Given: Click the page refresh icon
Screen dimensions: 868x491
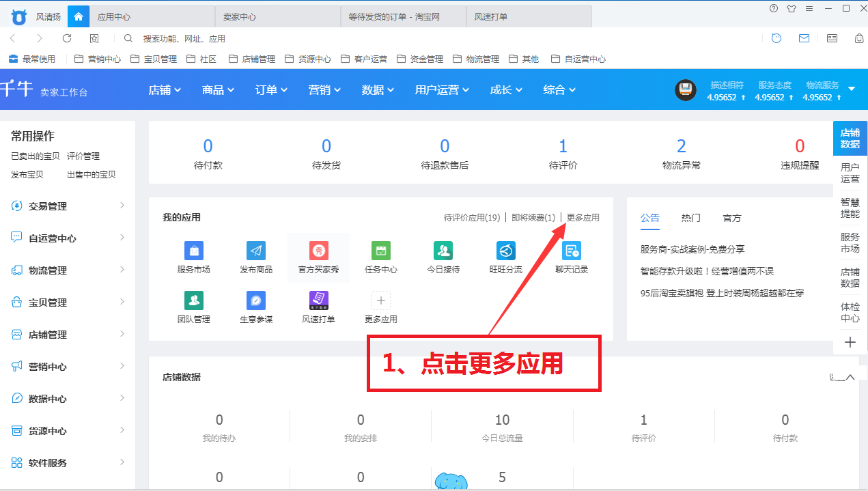Looking at the screenshot, I should [67, 38].
